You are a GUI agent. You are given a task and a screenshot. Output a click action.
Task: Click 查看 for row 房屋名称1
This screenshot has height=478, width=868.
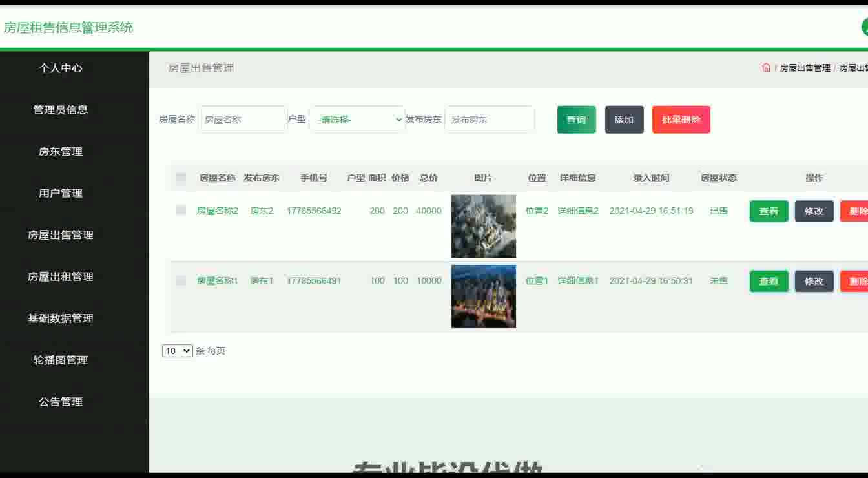[769, 282]
